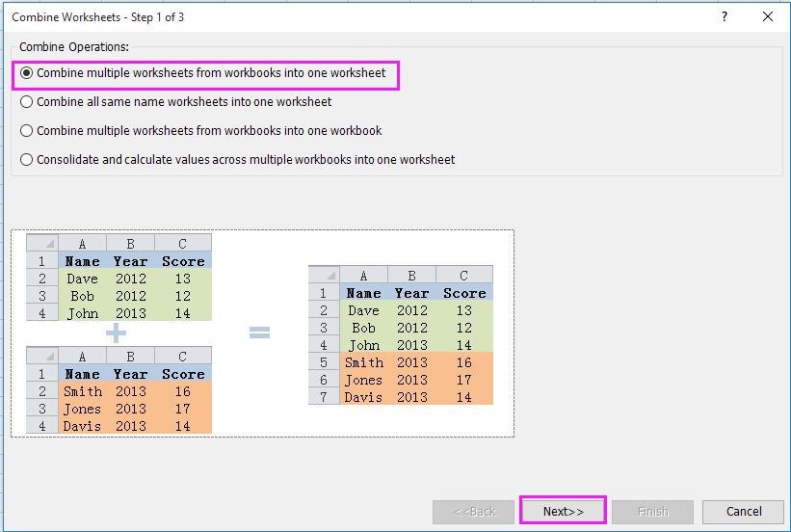Click the 'Combine Operations:' group label
Viewport: 791px width, 532px height.
point(74,47)
